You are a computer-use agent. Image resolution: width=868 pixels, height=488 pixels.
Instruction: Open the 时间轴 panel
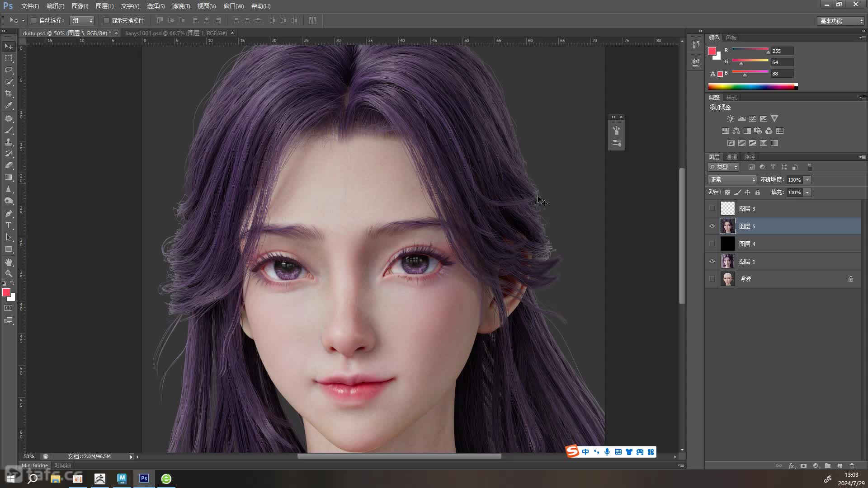[62, 465]
